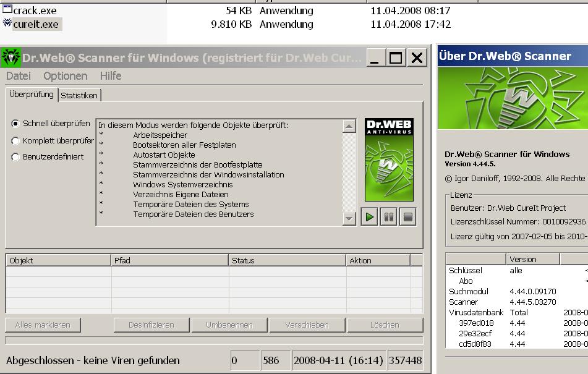Click the Scanner row in version table

click(517, 302)
